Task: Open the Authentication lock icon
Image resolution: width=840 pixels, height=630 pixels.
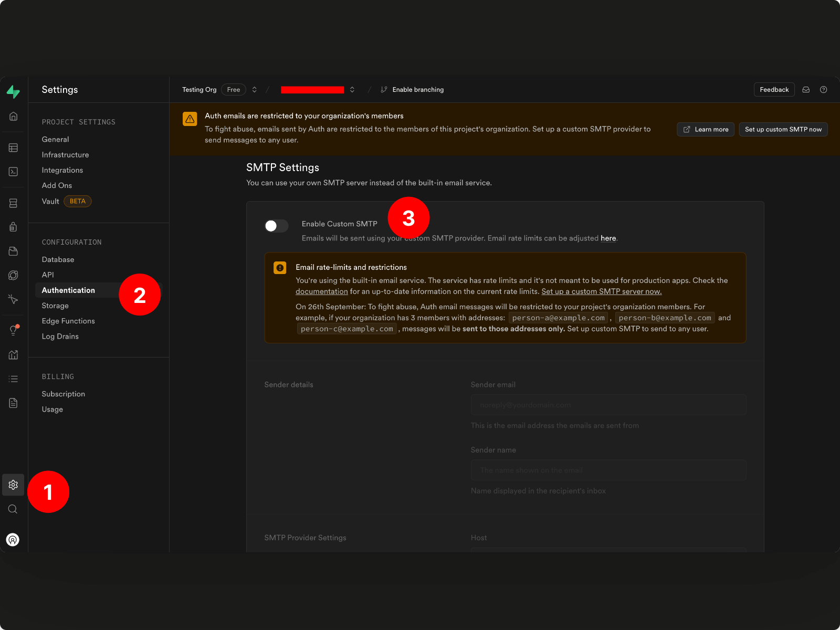Action: point(13,227)
